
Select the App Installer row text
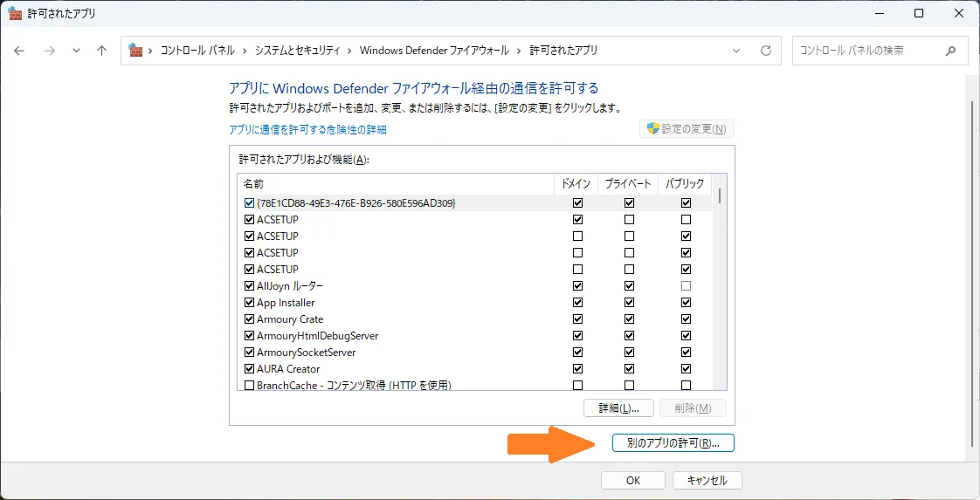tap(286, 303)
